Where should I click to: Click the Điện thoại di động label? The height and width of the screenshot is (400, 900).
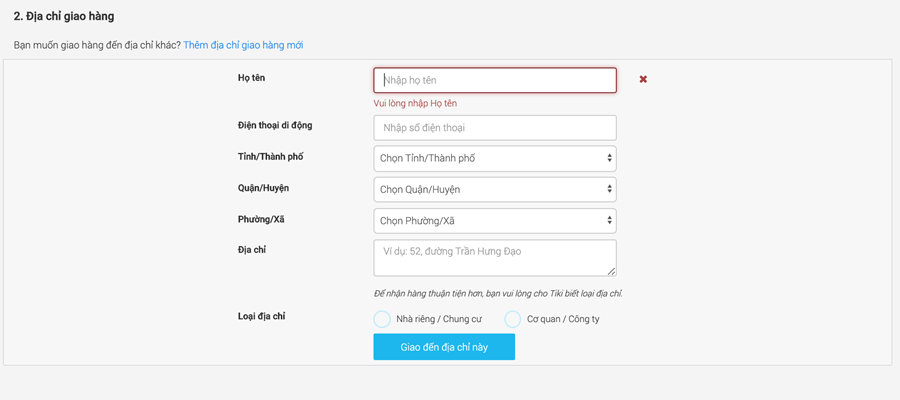pyautogui.click(x=275, y=125)
